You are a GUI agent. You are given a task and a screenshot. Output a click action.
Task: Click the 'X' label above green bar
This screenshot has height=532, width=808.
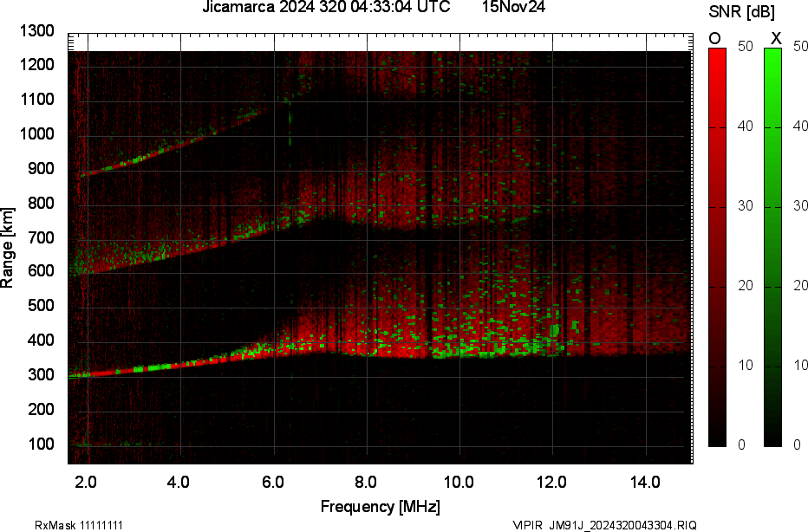point(776,39)
